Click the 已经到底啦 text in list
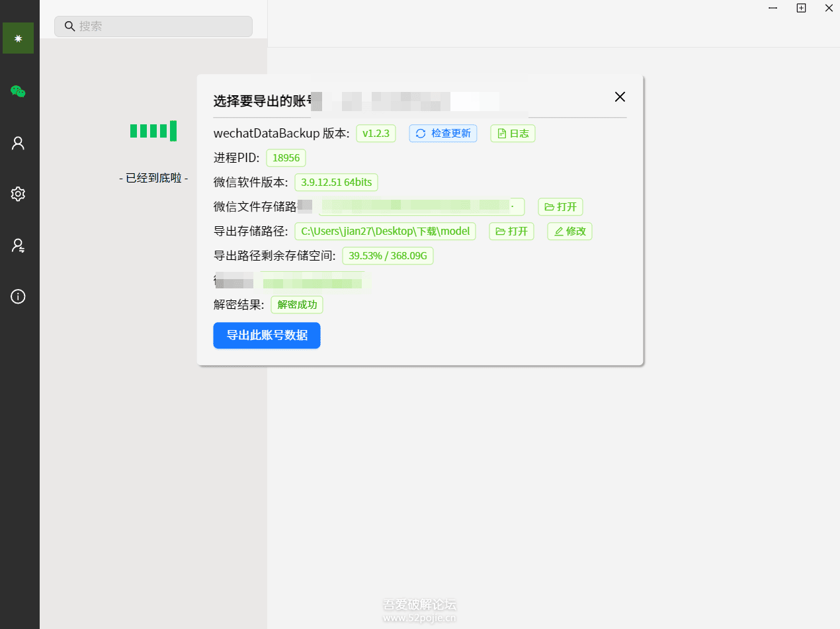Viewport: 840px width, 629px height. 153,178
